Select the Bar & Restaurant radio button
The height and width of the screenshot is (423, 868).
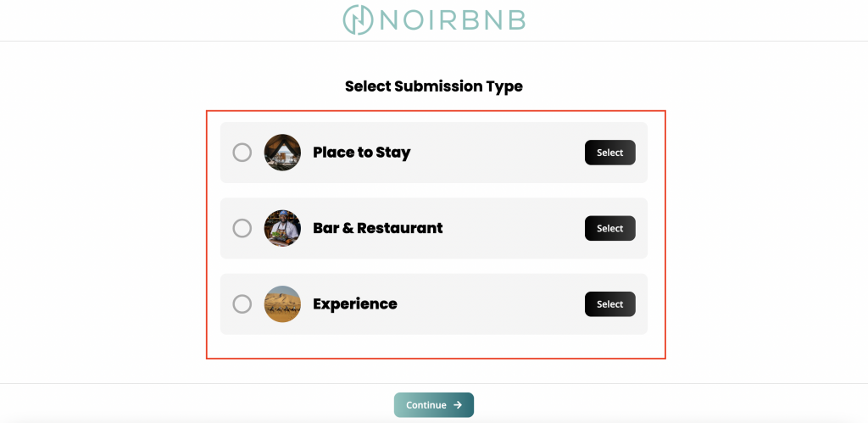(x=242, y=228)
